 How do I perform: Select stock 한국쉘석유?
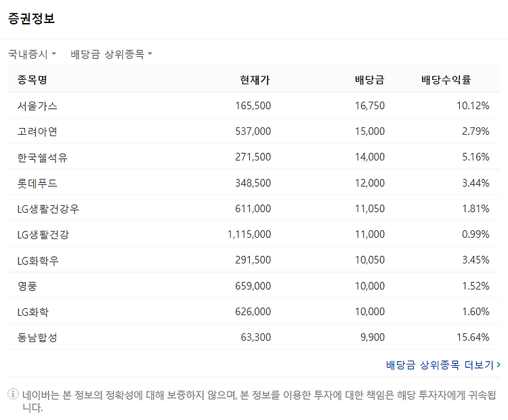pos(43,157)
